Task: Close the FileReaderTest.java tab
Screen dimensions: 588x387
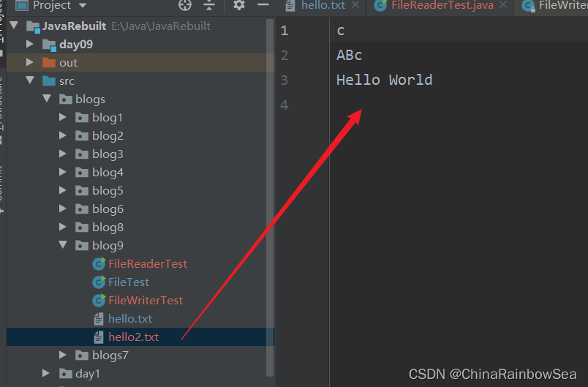Action: (503, 5)
